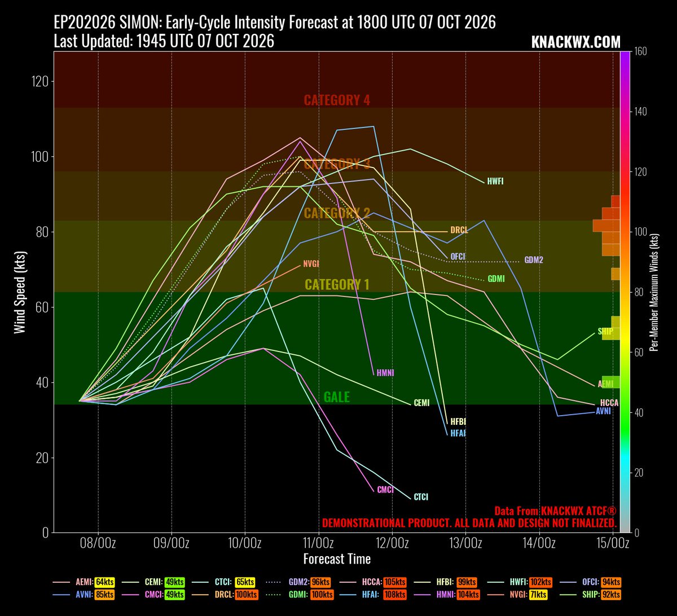This screenshot has width=677, height=616.
Task: Click the CMCI line label
Action: [385, 490]
